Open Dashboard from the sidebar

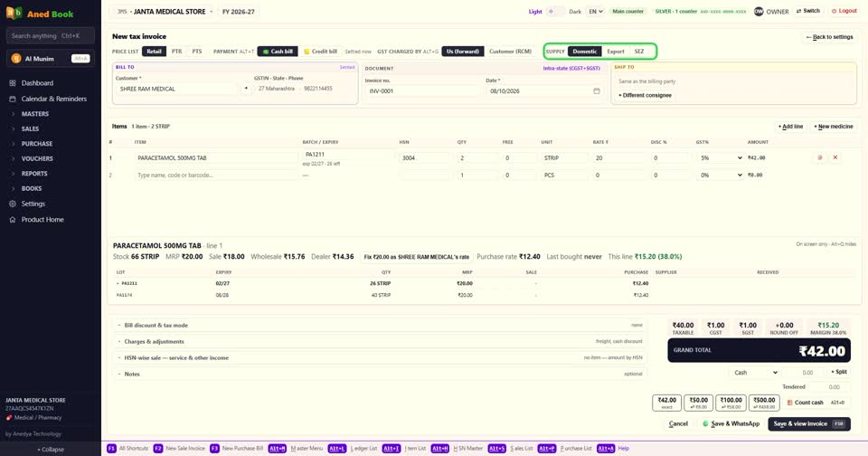37,83
